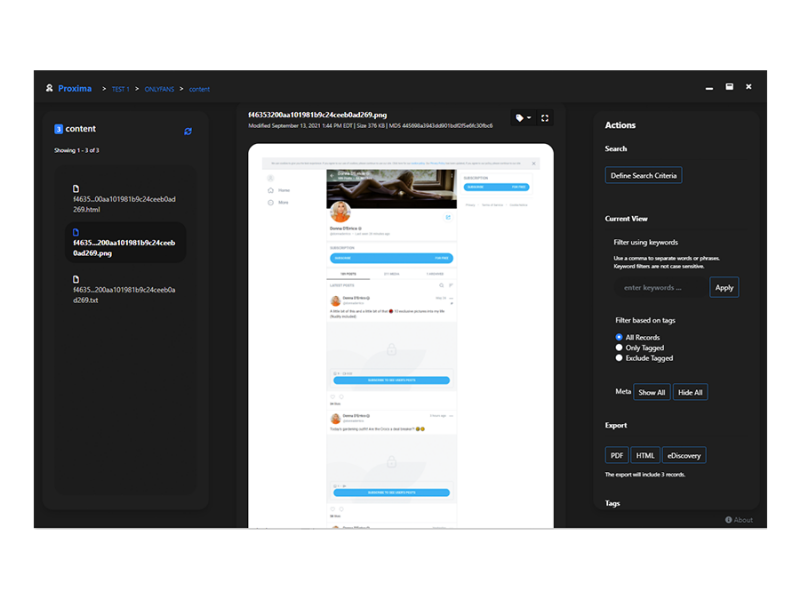Click the blue content badge icon
The width and height of the screenshot is (800, 600).
[57, 129]
